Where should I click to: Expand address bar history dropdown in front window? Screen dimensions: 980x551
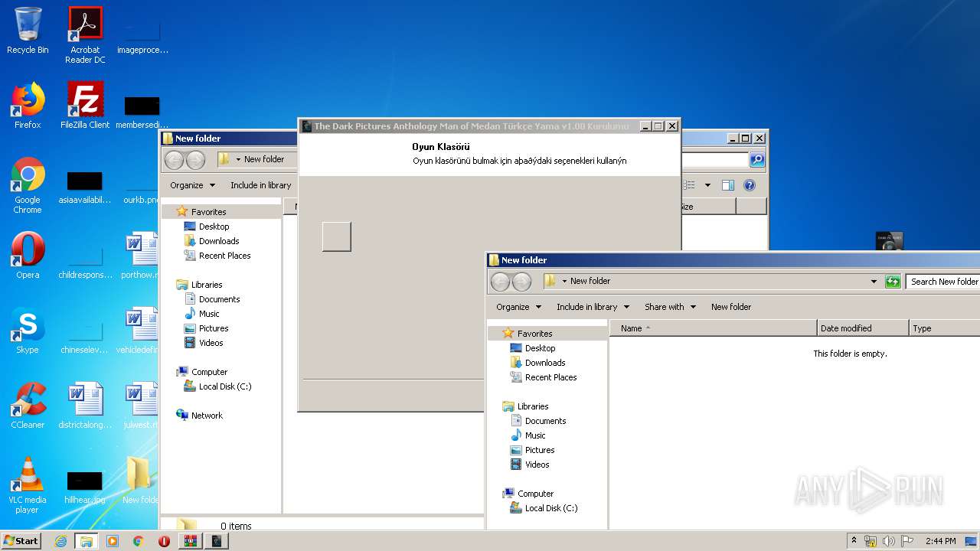coord(874,282)
